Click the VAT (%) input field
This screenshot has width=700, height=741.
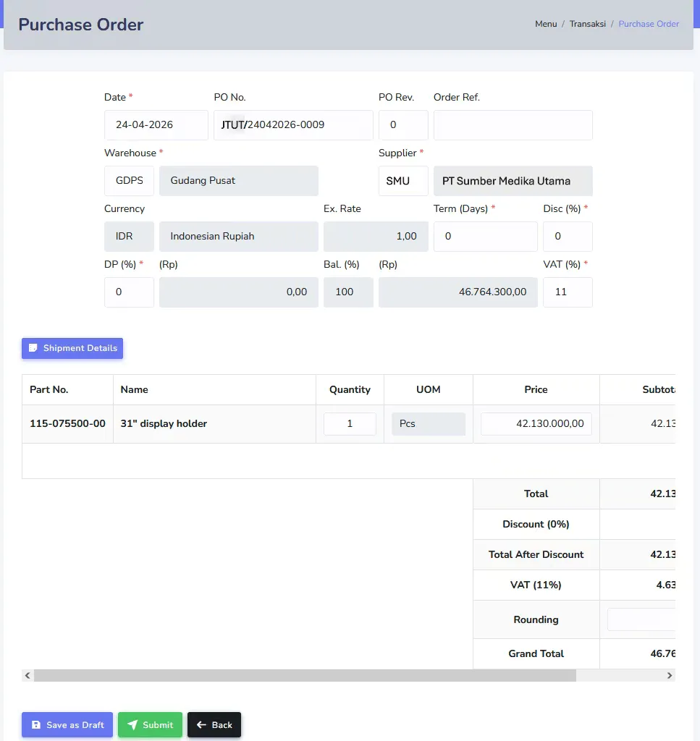pos(568,292)
